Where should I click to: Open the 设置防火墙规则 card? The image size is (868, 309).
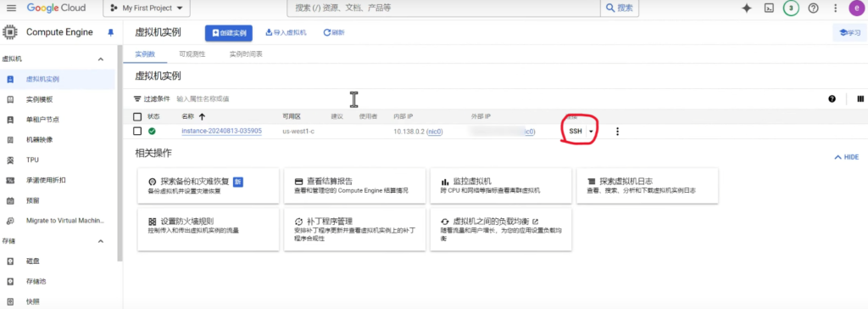click(x=209, y=229)
